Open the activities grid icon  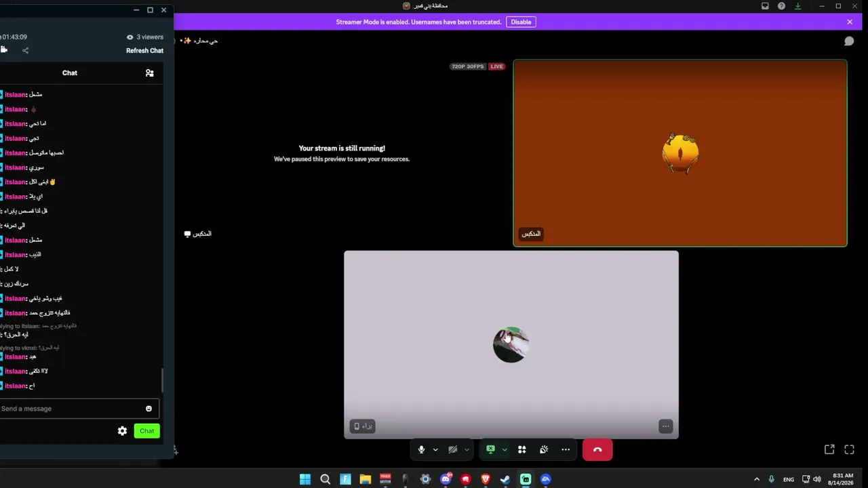click(522, 449)
